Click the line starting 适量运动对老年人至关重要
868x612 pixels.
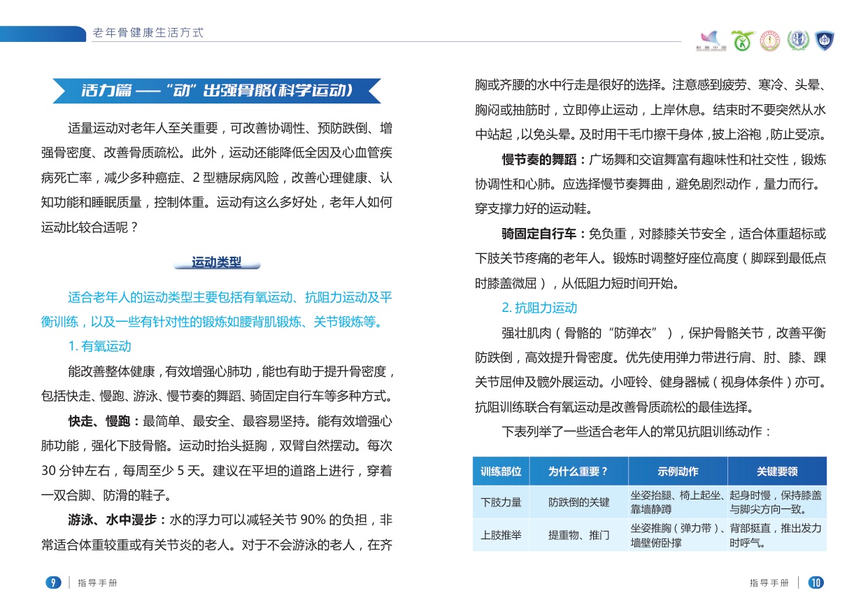pyautogui.click(x=230, y=129)
